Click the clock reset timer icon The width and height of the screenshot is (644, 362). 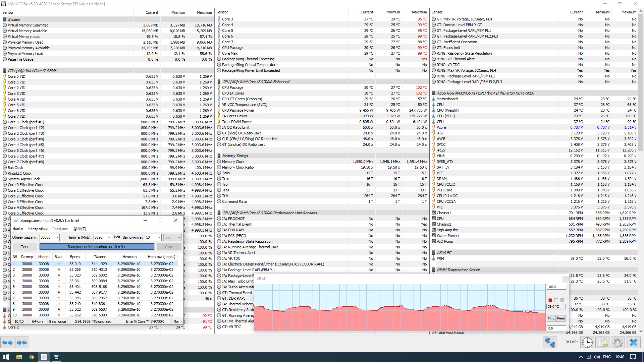[587, 343]
